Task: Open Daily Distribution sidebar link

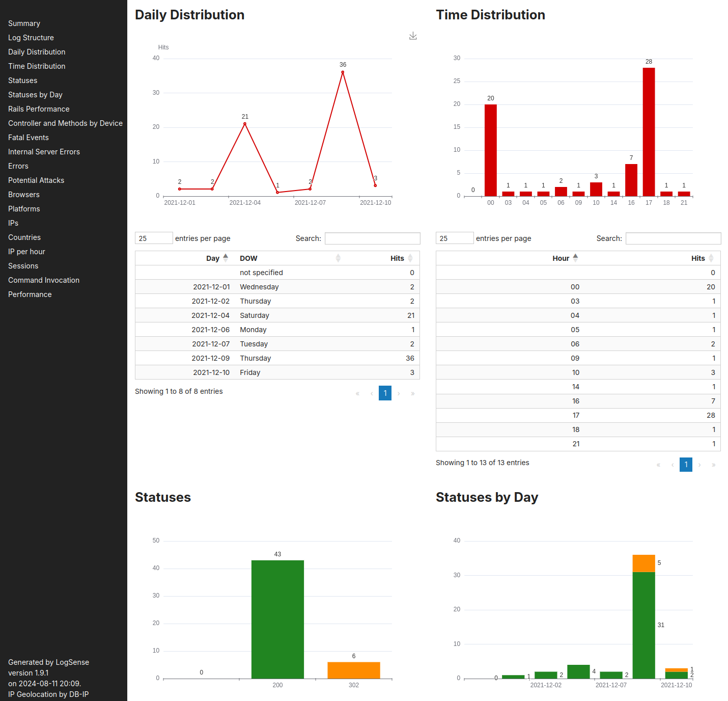Action: 37,52
